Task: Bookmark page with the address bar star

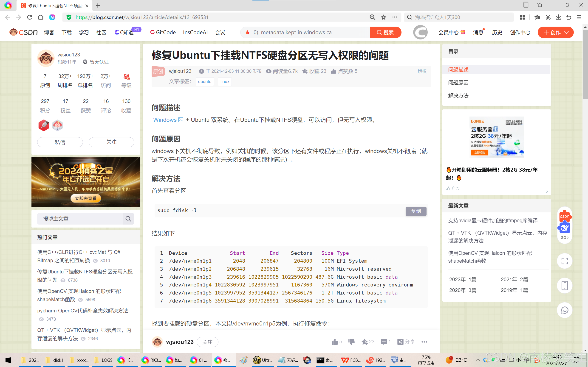Action: pyautogui.click(x=383, y=17)
